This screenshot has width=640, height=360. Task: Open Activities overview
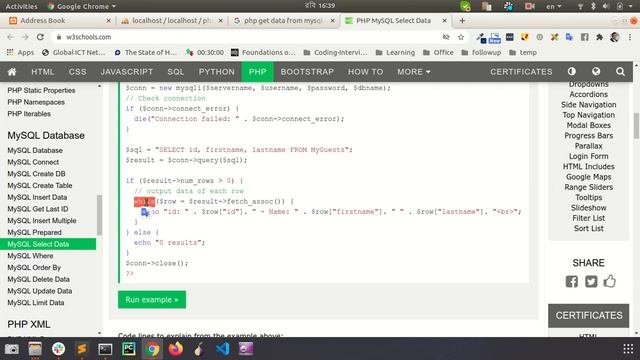click(x=21, y=6)
